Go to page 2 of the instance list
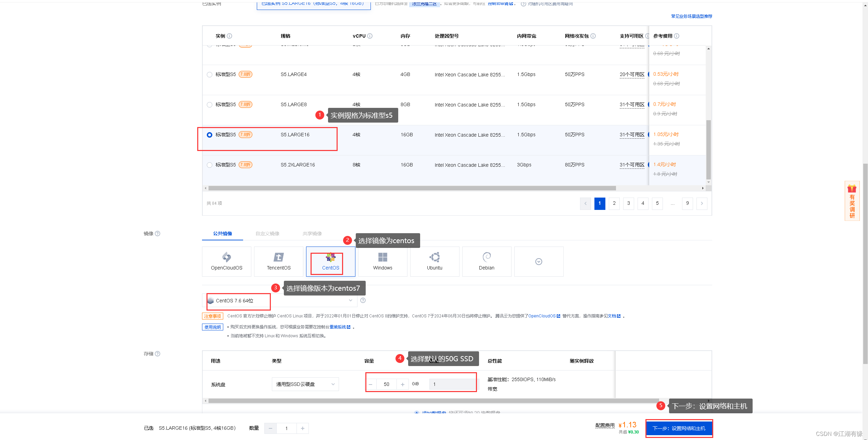The width and height of the screenshot is (868, 440). 614,203
